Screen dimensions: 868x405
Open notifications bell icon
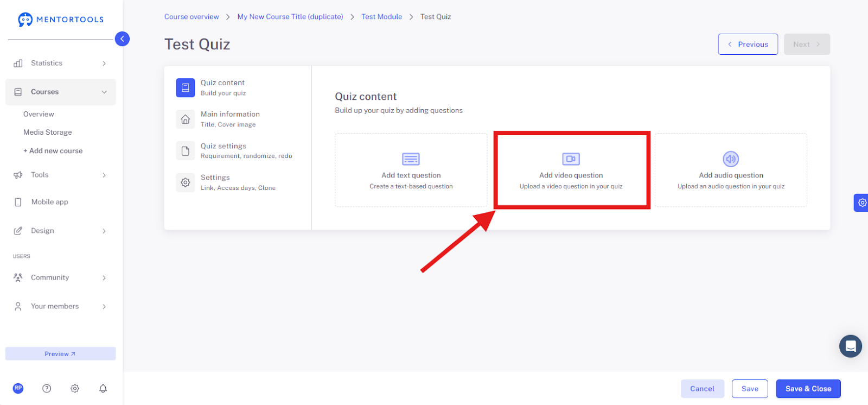coord(103,388)
